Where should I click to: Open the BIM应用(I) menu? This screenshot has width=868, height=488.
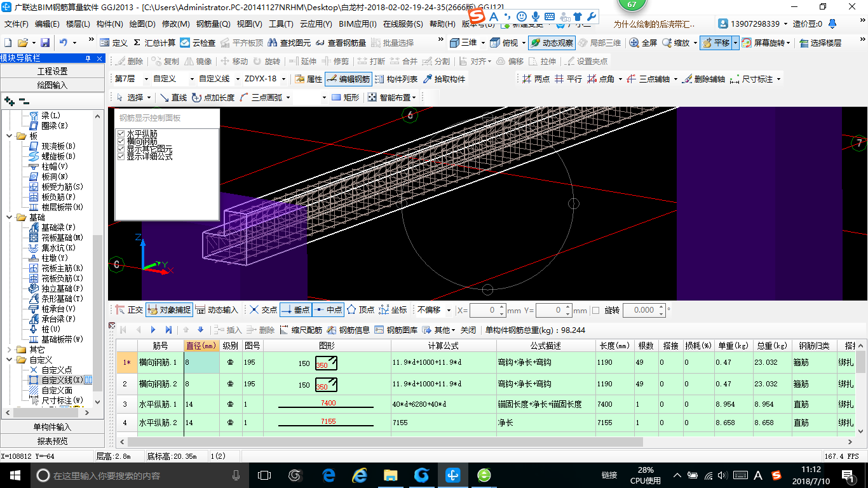358,24
